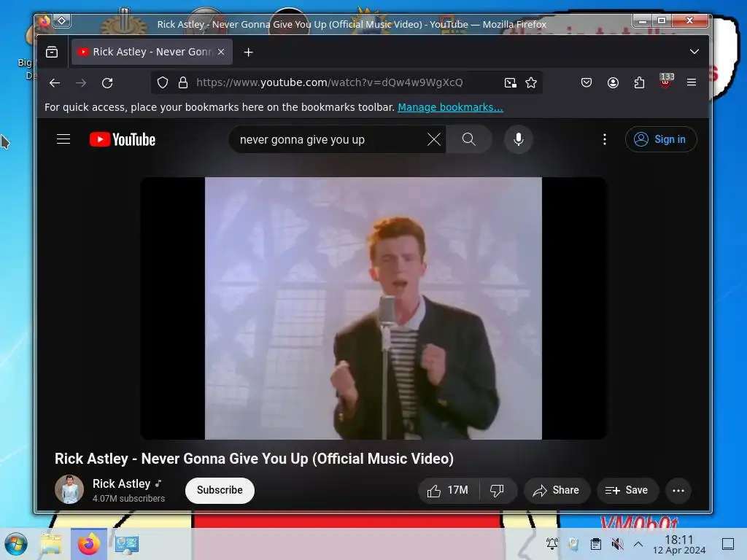Select the Rick Astley browser tab
The image size is (747, 560).
tap(152, 52)
